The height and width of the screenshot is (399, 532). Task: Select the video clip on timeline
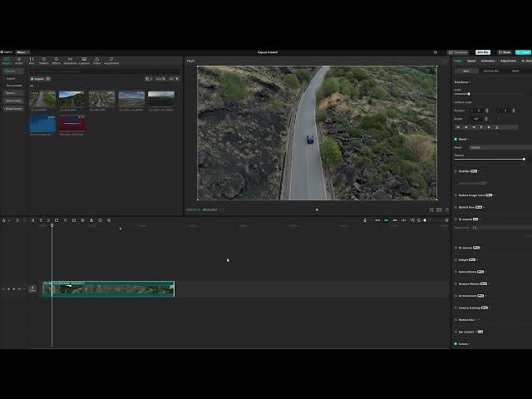point(108,289)
